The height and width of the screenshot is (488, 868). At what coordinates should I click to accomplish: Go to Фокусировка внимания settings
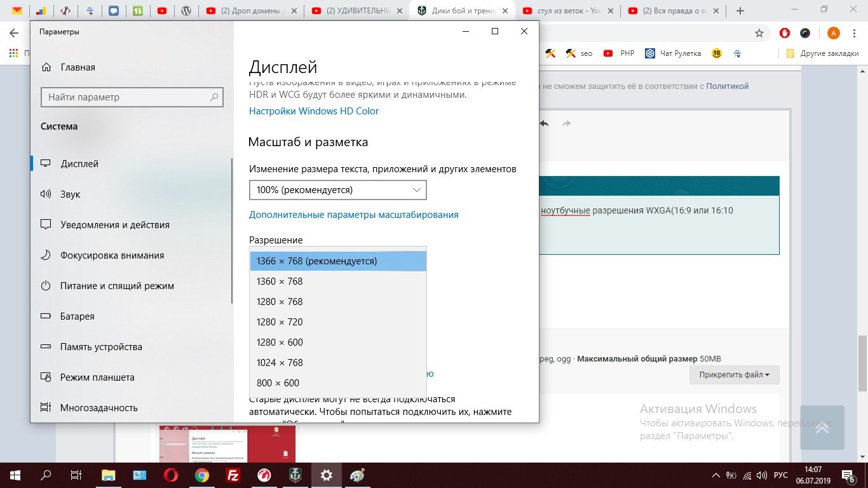coord(103,255)
